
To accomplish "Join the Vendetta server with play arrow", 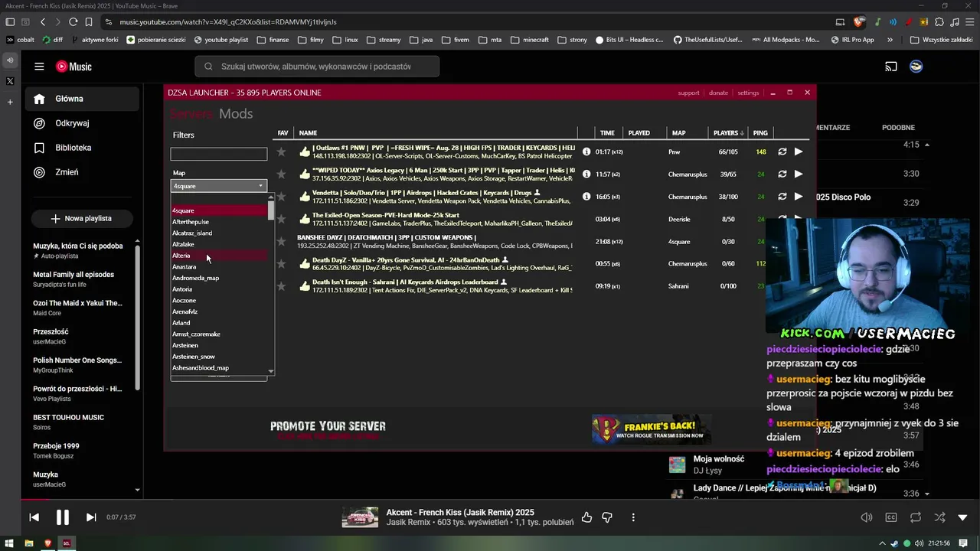I will pos(799,197).
